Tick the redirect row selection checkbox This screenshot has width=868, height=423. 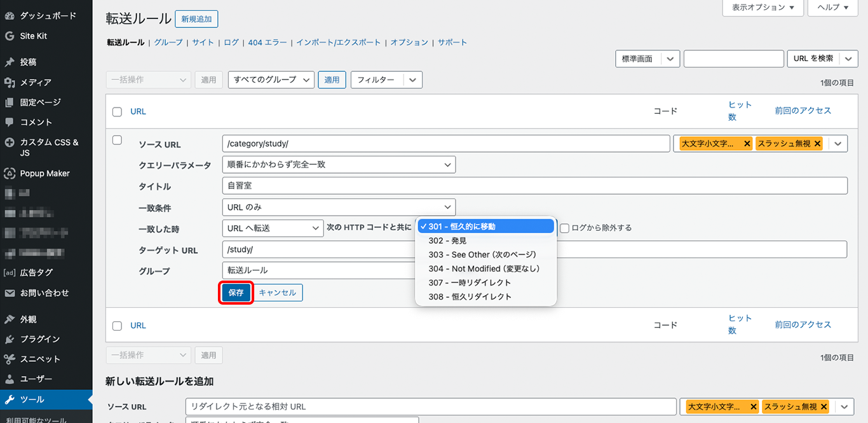[117, 141]
